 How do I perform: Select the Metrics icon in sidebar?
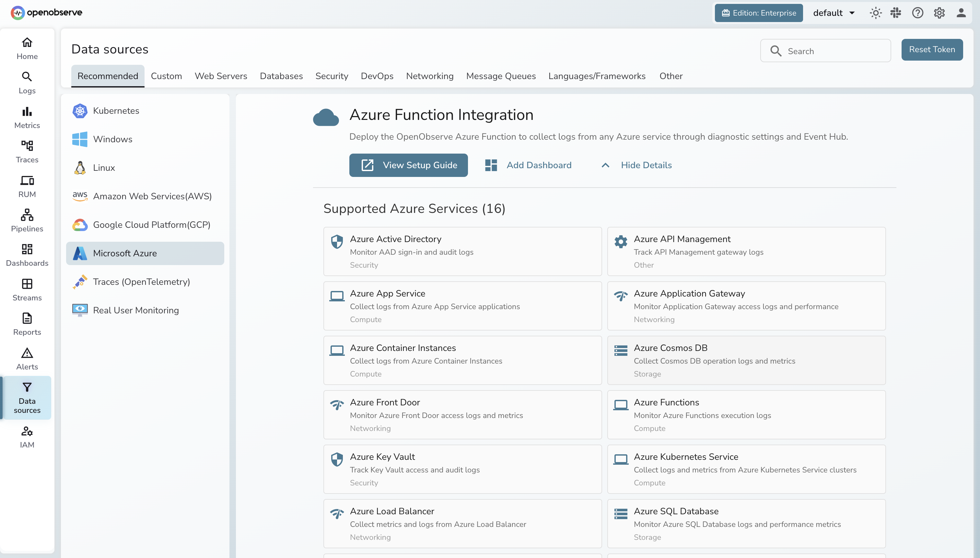(27, 117)
